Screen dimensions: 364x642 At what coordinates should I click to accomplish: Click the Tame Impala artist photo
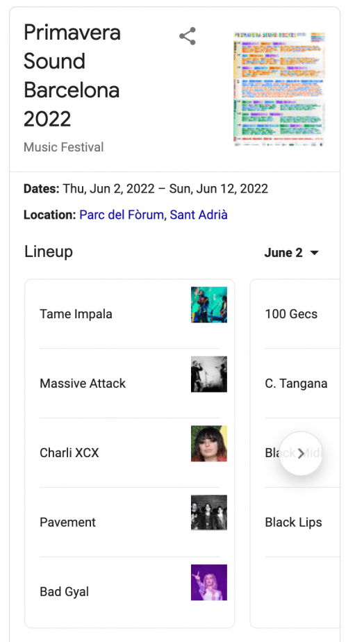[209, 304]
